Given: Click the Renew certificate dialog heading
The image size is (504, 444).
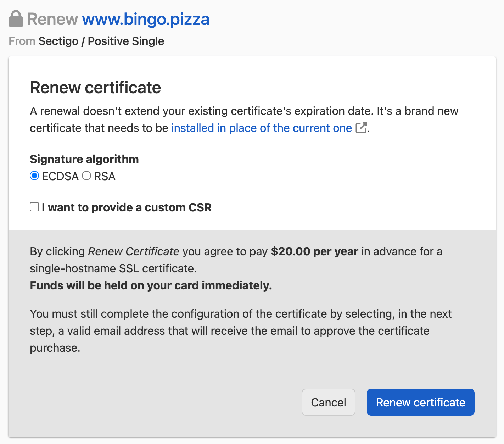Looking at the screenshot, I should click(x=95, y=87).
